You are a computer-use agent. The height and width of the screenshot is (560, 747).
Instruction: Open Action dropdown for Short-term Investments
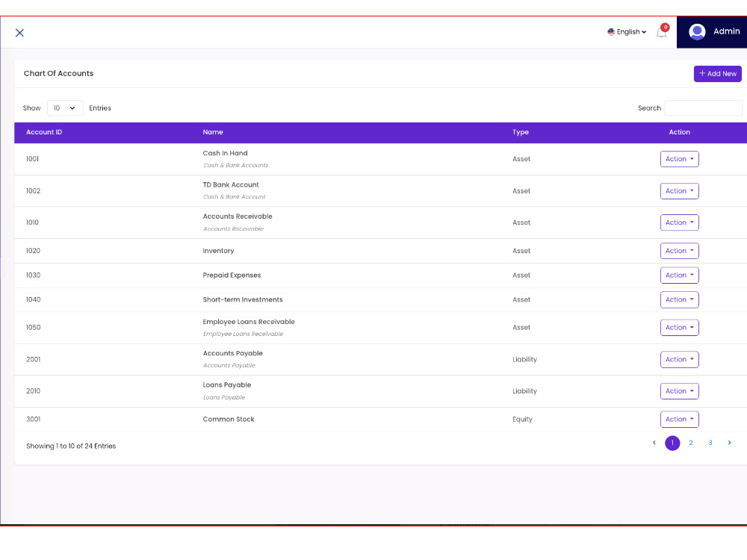[679, 299]
